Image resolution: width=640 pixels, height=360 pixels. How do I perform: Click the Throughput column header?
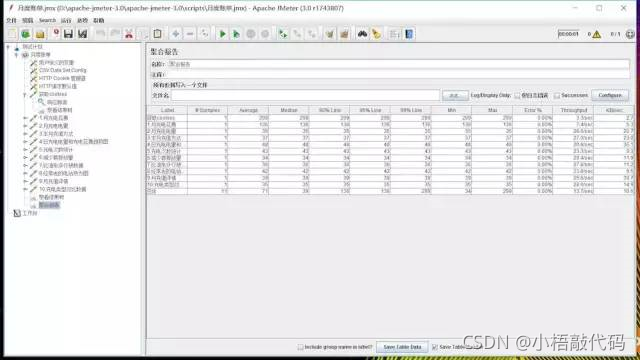click(573, 111)
